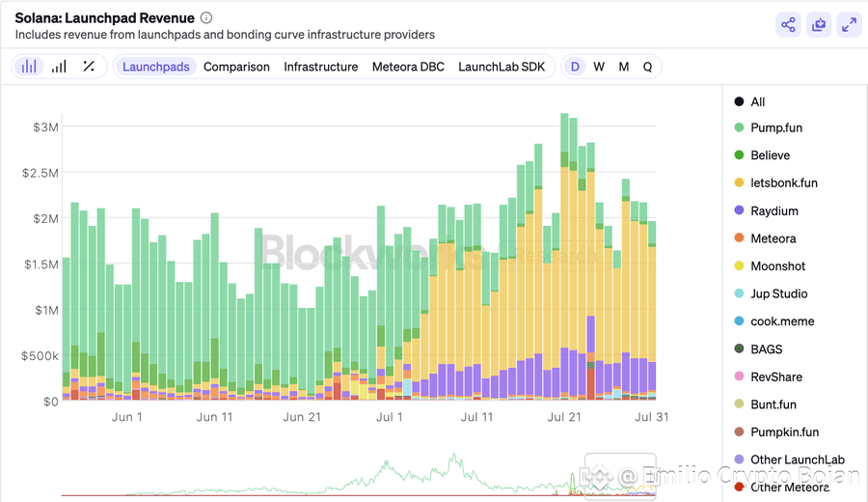Click the range navigator mini chart
The image size is (868, 502).
click(x=359, y=474)
